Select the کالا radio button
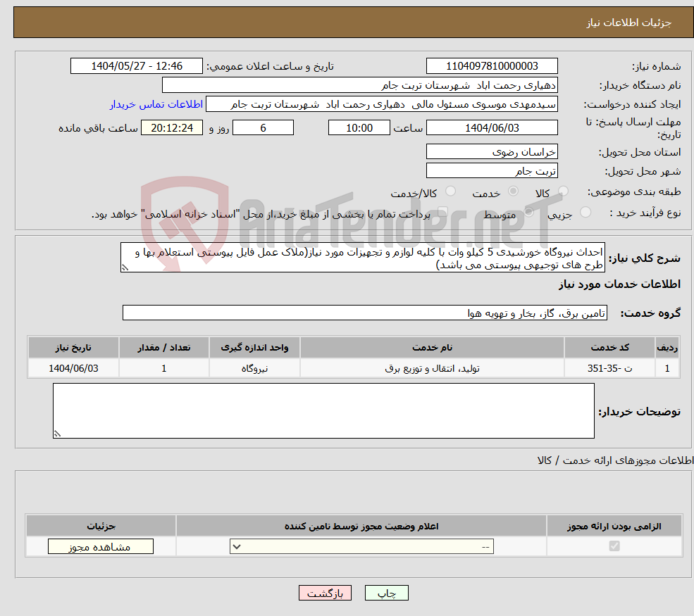The width and height of the screenshot is (694, 616). point(563,191)
